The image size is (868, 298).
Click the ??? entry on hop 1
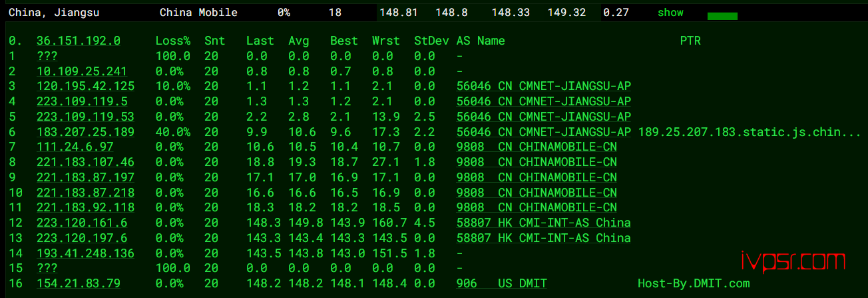pyautogui.click(x=47, y=57)
